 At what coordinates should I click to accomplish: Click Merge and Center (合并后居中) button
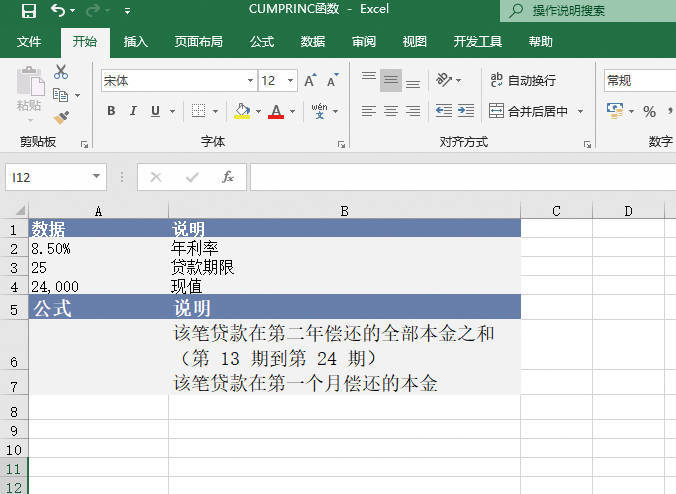(529, 111)
